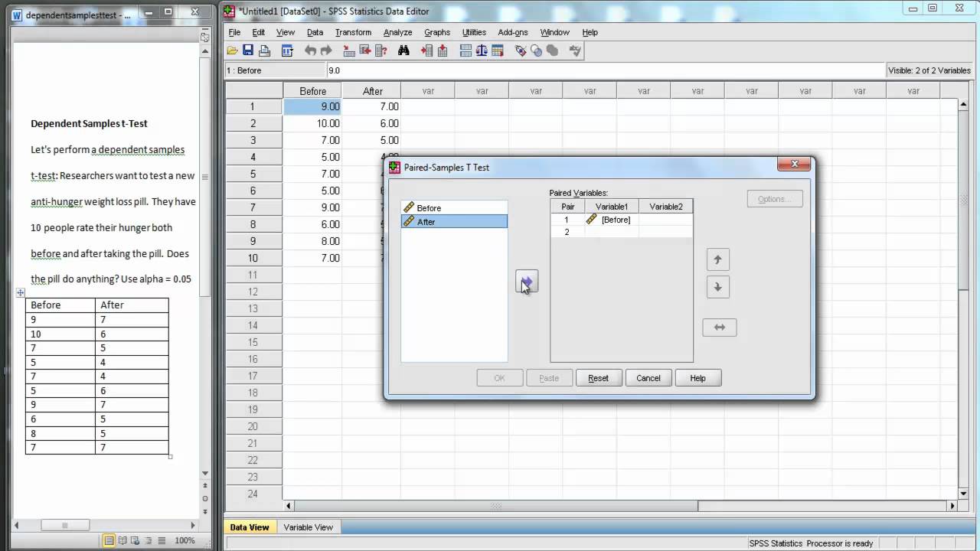
Task: Click the Print toolbar icon in SPSS
Action: tap(265, 51)
